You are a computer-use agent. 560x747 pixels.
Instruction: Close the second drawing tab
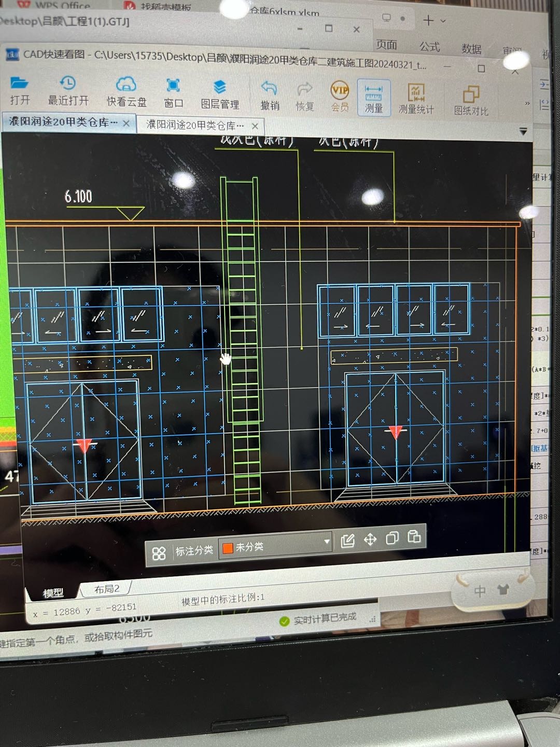coord(255,126)
